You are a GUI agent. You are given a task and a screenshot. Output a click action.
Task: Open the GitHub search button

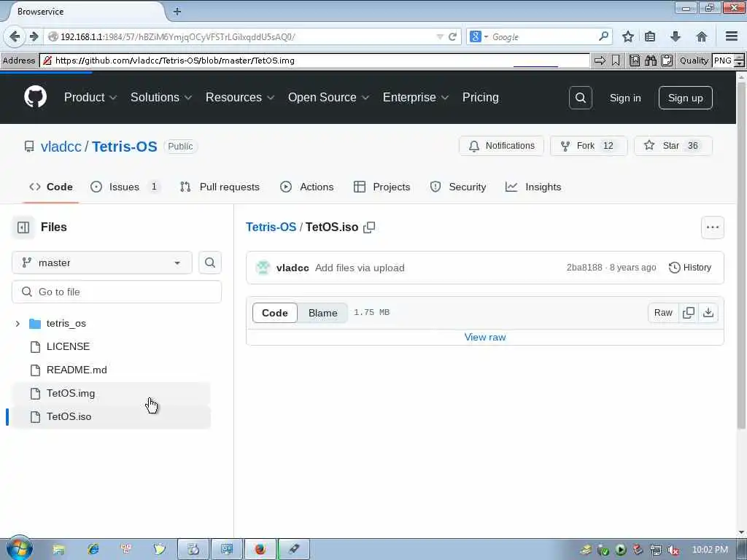tap(580, 98)
